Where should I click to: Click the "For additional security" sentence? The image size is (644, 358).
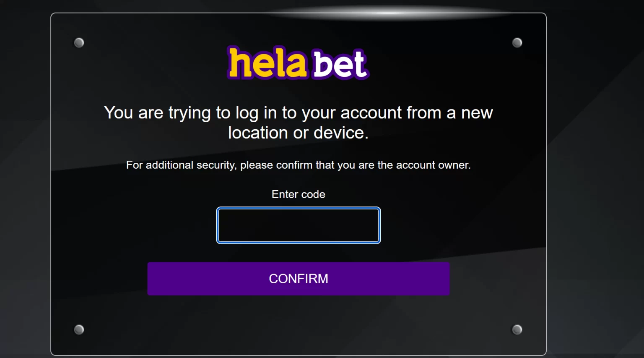tap(298, 165)
